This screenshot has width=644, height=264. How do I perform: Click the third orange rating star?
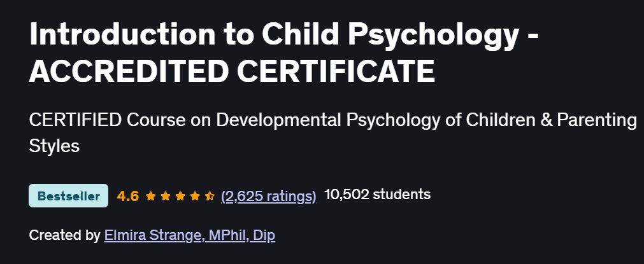[x=180, y=196]
